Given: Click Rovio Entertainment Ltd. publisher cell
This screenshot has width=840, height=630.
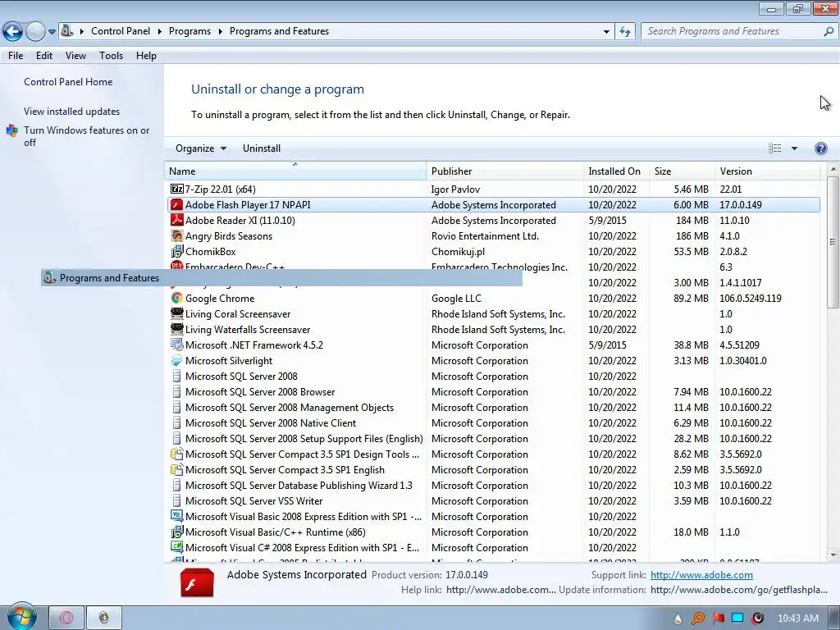Looking at the screenshot, I should tap(485, 235).
